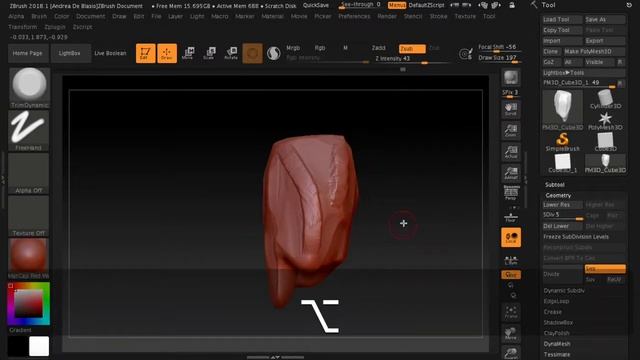Click the AAHalf icon
Screen dimensions: 640x360
click(x=511, y=173)
